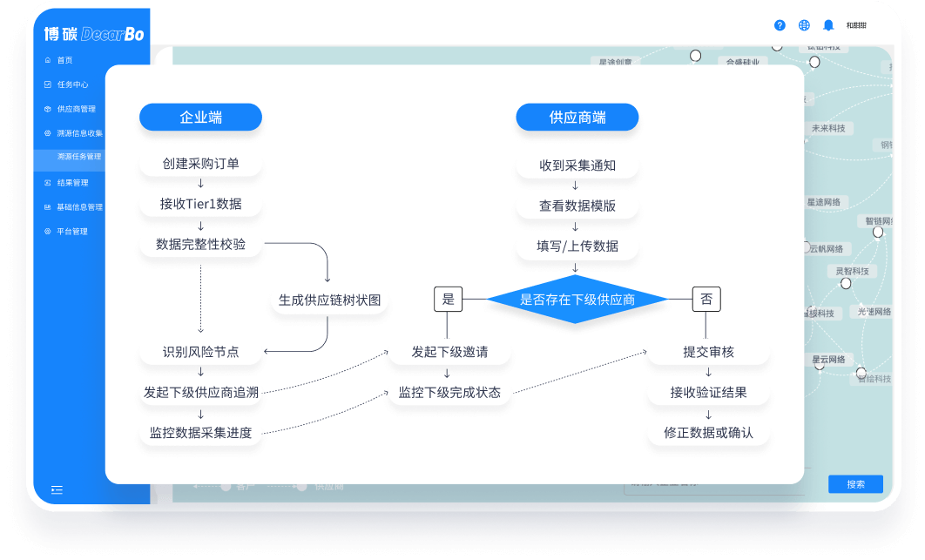
Task: Click the 任务中心 checkbox icon
Action: coord(48,84)
